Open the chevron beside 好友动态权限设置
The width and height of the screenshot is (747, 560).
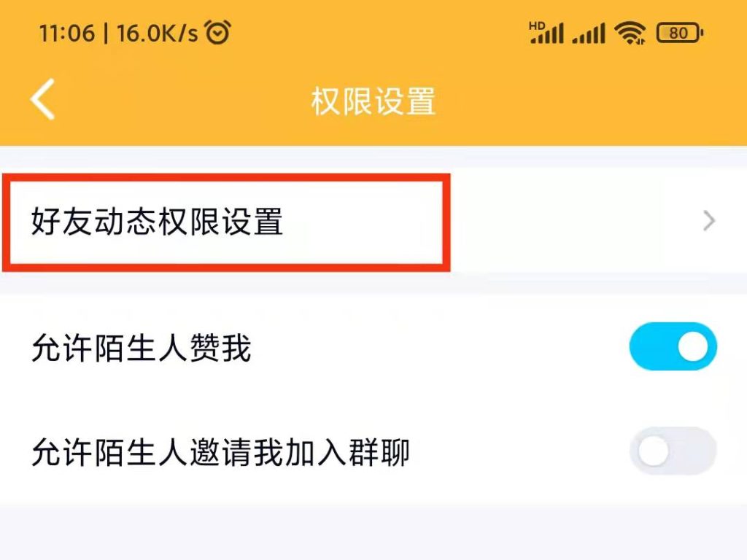tap(709, 222)
